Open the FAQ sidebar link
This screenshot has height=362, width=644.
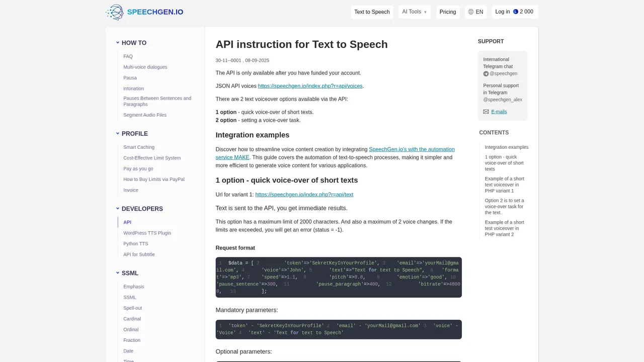pos(128,56)
